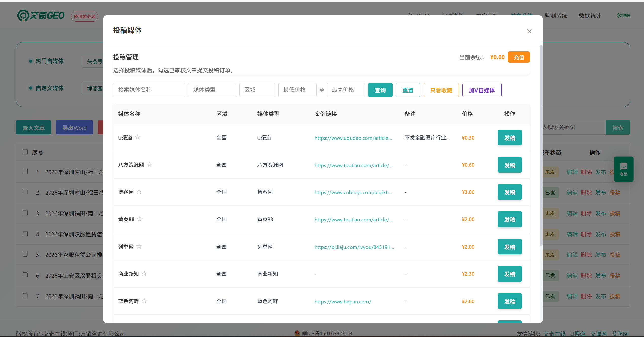Mark 列举网 as favorite via star
Viewport: 644px width, 337px height.
click(139, 246)
